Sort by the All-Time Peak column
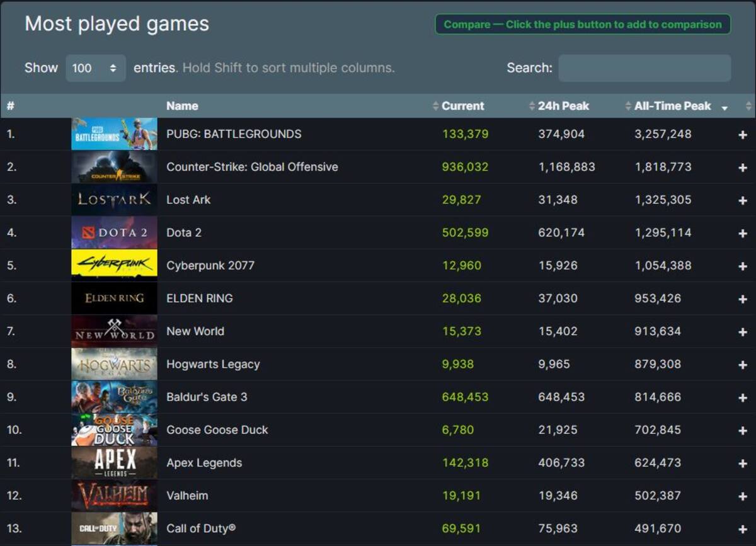 click(x=672, y=106)
